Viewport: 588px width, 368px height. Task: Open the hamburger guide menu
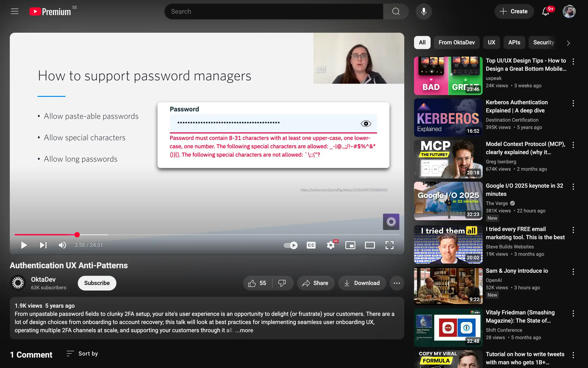point(14,11)
